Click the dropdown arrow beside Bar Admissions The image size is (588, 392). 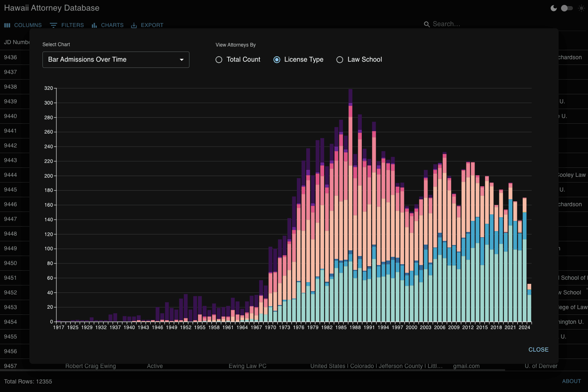tap(182, 60)
